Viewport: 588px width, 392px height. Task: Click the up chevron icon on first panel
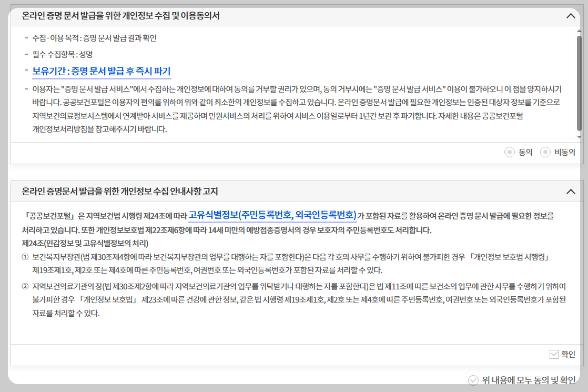[570, 16]
